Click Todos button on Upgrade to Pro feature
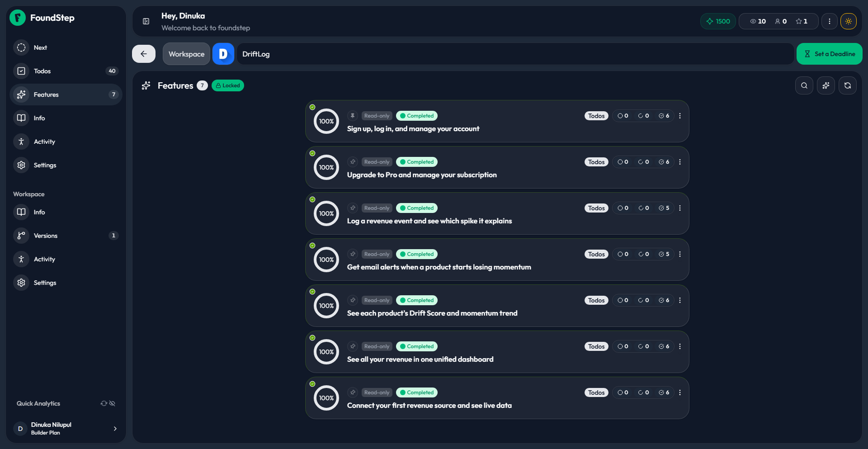 pos(596,162)
